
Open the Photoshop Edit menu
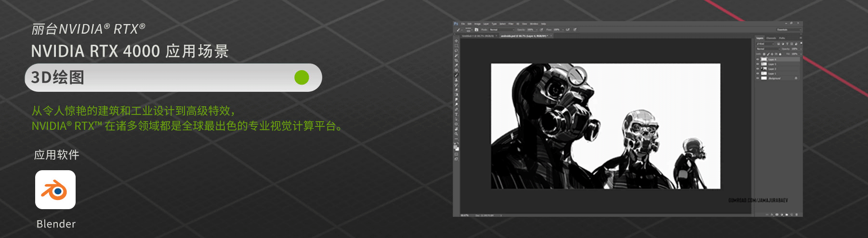tap(470, 24)
